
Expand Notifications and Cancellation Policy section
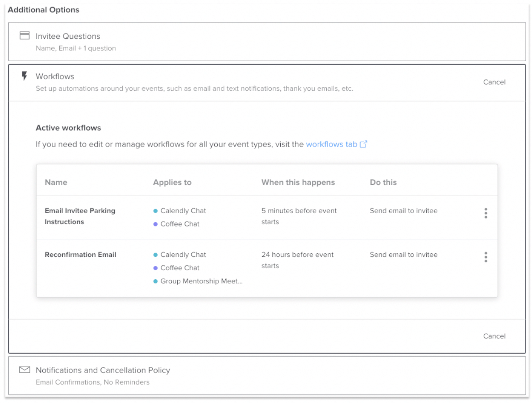pyautogui.click(x=267, y=375)
